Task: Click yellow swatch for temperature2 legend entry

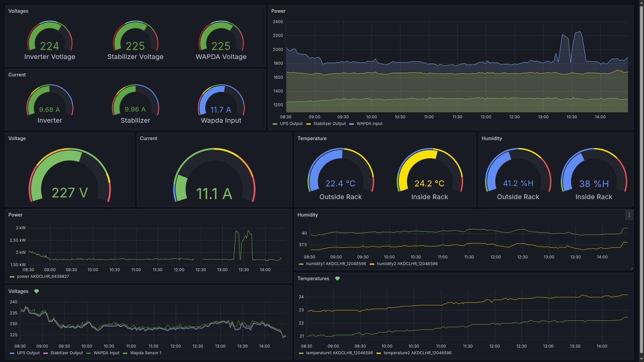Action: [379, 353]
